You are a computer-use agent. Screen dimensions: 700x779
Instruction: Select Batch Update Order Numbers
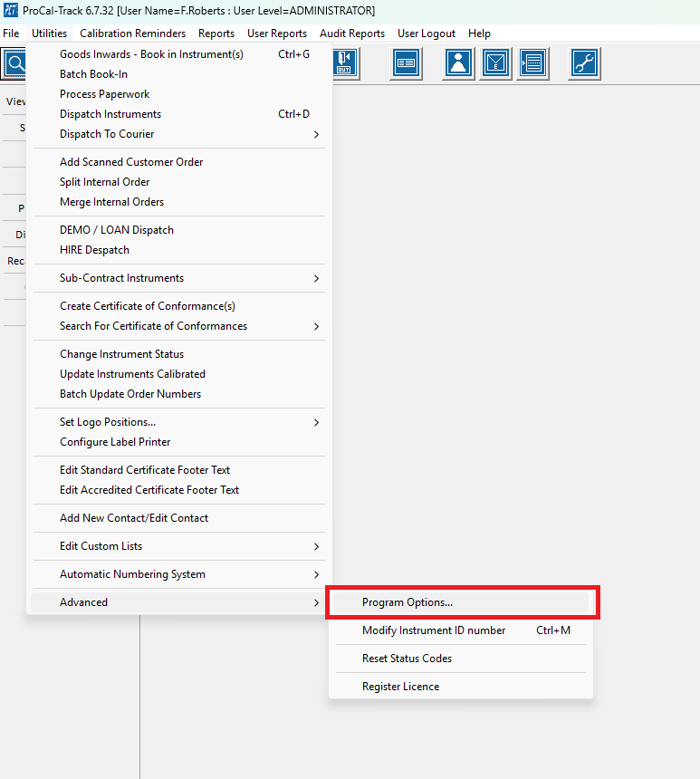click(179, 394)
